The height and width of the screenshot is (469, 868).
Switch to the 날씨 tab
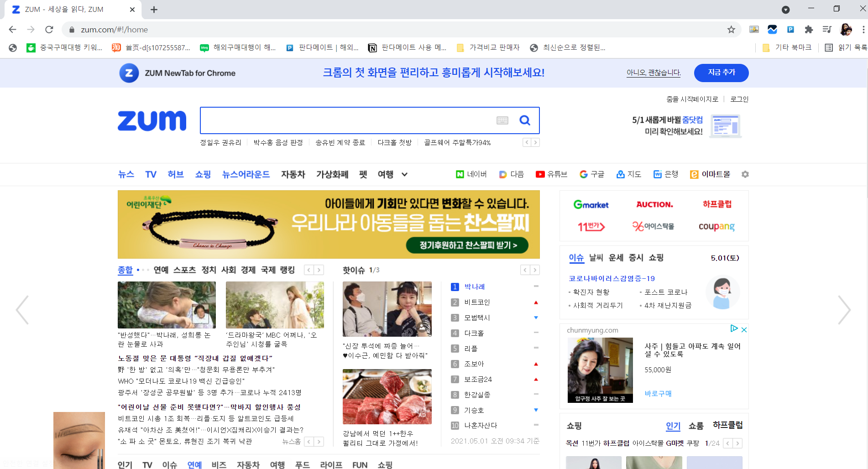coord(596,258)
